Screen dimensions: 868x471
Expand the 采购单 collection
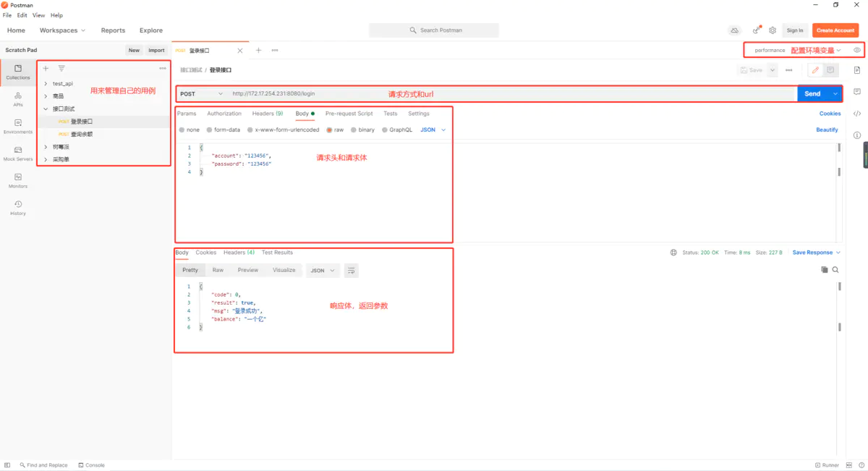(x=46, y=159)
